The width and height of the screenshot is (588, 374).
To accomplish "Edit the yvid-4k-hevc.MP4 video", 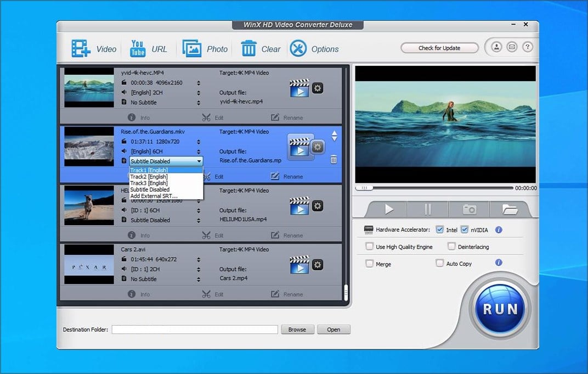I will tap(213, 118).
